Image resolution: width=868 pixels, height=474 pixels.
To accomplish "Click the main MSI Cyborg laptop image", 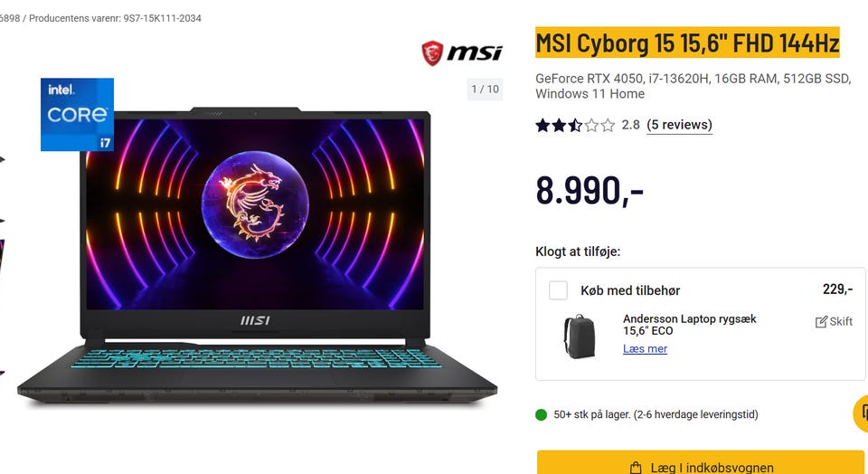I will [x=257, y=256].
